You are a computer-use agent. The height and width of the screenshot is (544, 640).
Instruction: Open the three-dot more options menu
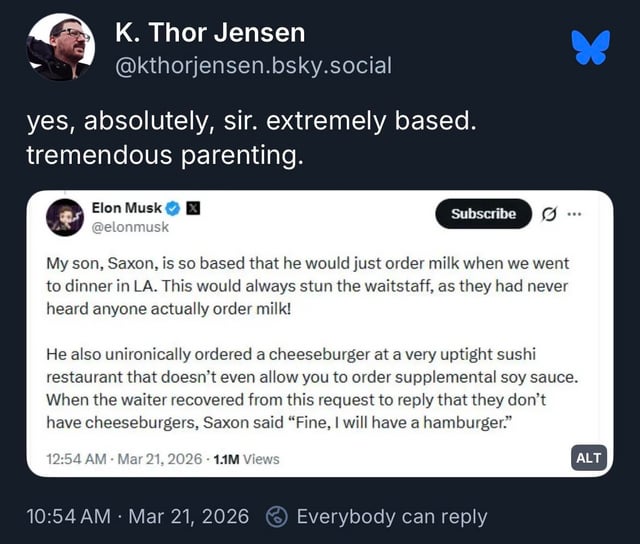(x=573, y=215)
